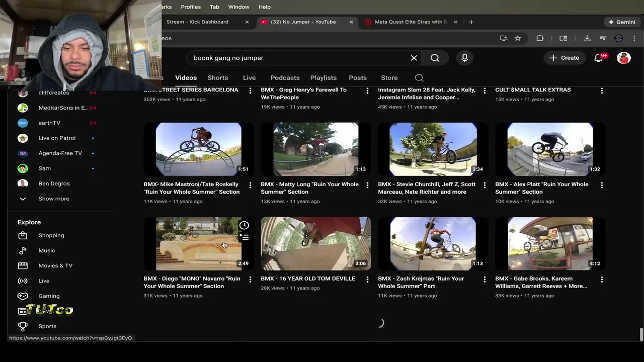
Task: Click the Create button
Action: [x=564, y=58]
